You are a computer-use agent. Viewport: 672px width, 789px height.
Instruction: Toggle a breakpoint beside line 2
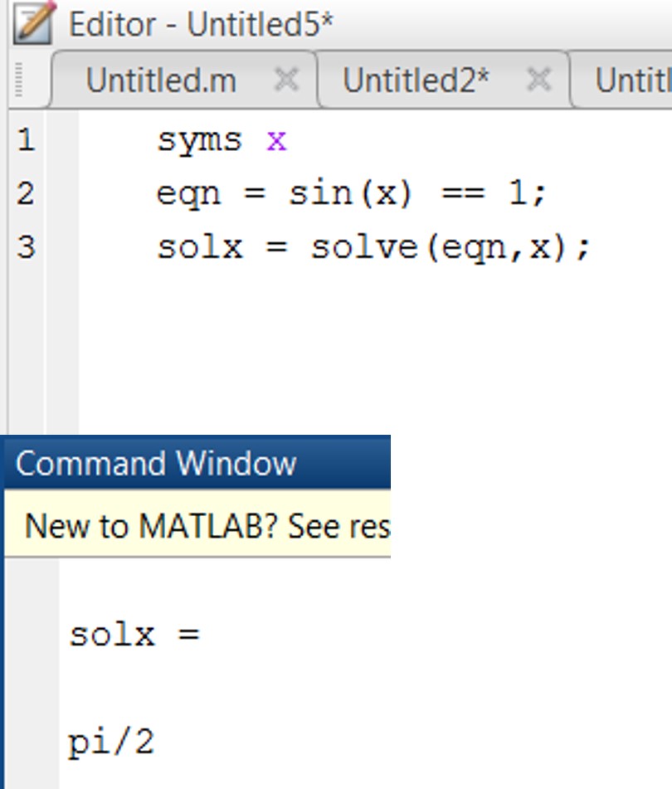[62, 194]
